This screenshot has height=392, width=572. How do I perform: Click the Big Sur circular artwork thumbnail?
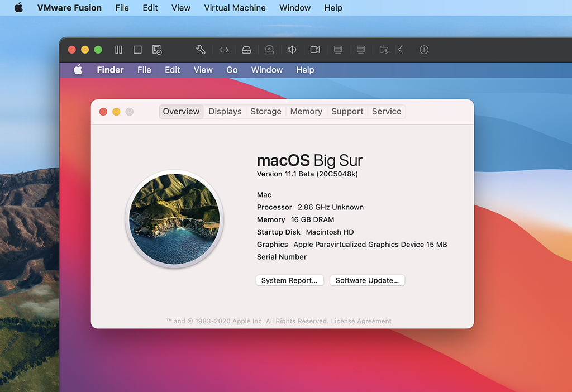pos(175,218)
